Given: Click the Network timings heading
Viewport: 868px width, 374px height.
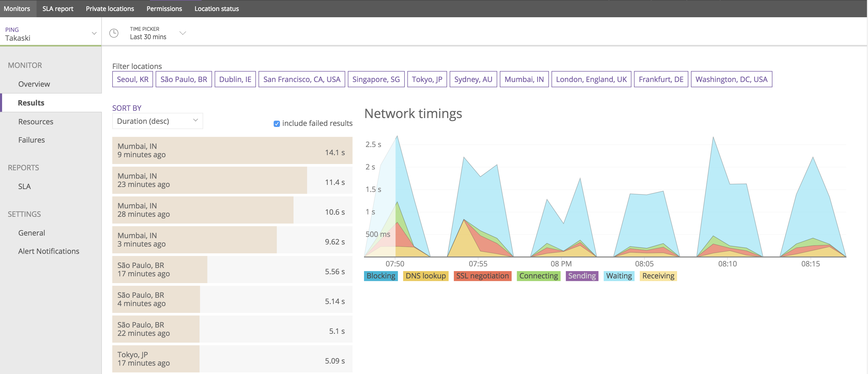Looking at the screenshot, I should [x=413, y=114].
